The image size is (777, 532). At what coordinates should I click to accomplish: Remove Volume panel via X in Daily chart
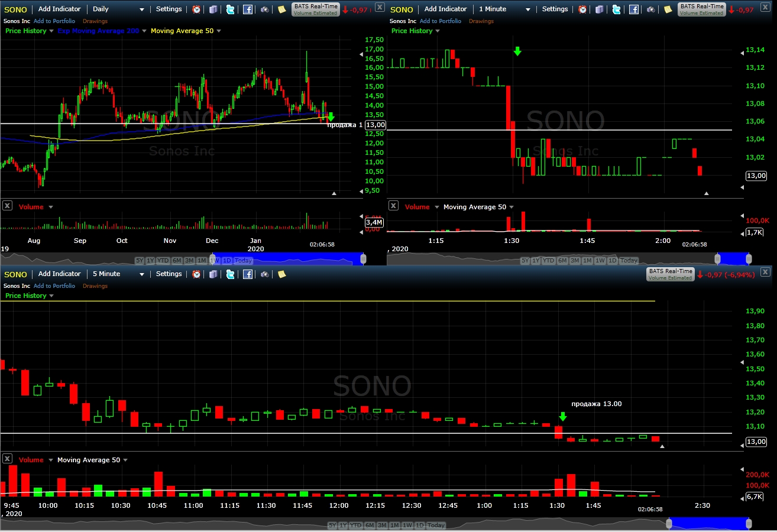point(7,206)
